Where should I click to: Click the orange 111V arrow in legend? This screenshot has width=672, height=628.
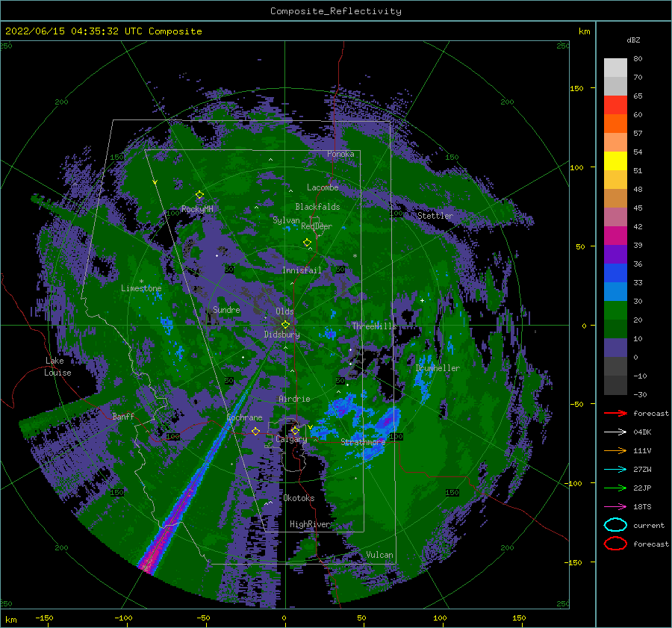pyautogui.click(x=615, y=450)
